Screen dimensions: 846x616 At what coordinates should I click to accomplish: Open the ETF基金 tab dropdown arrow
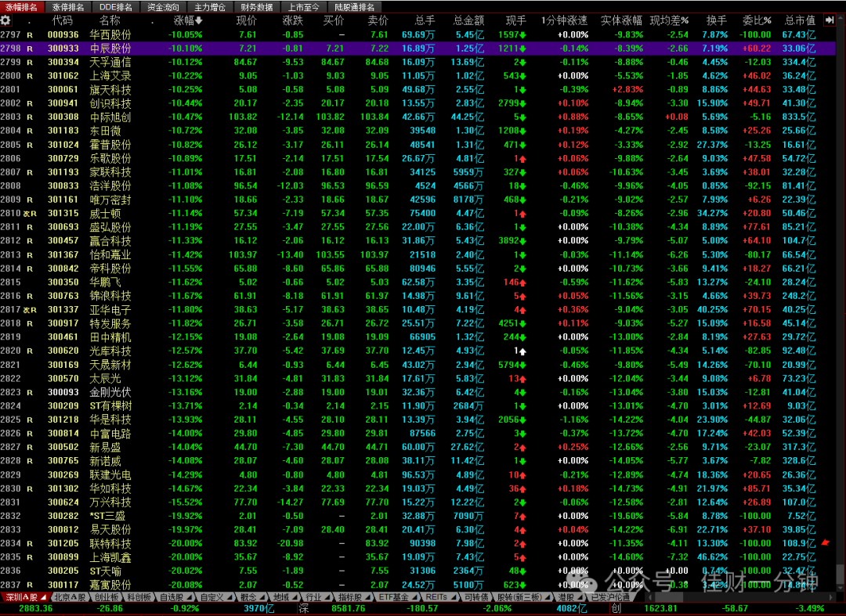click(415, 597)
